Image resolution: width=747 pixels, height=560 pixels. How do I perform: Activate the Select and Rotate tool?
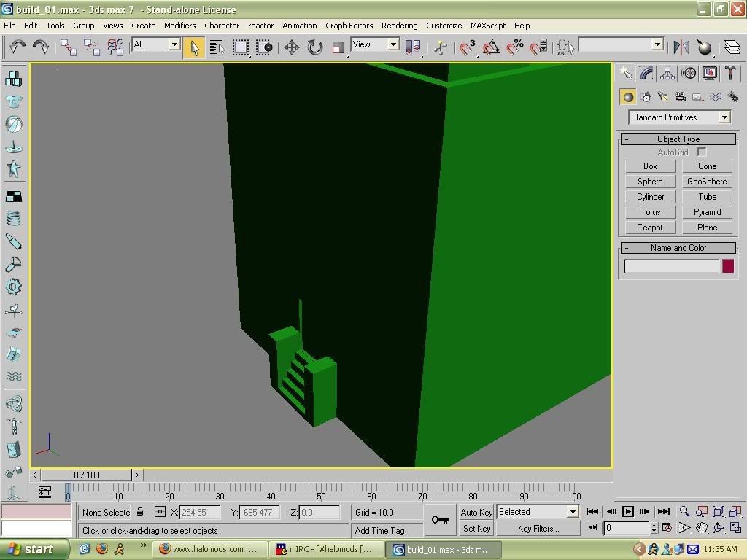tap(314, 47)
